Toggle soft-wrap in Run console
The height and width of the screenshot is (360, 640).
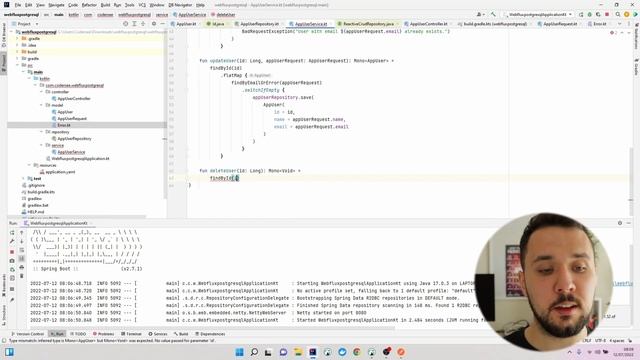click(22, 250)
